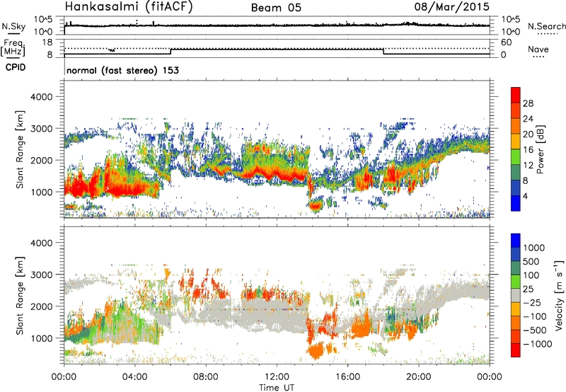Click the gray band of Velocity colorbar
The image size is (566, 392).
pyautogui.click(x=516, y=296)
